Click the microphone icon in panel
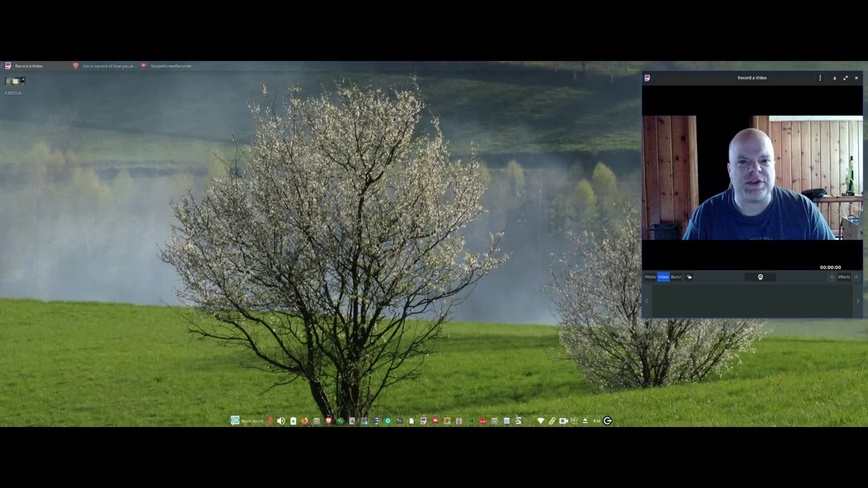This screenshot has width=868, height=488. [x=270, y=421]
